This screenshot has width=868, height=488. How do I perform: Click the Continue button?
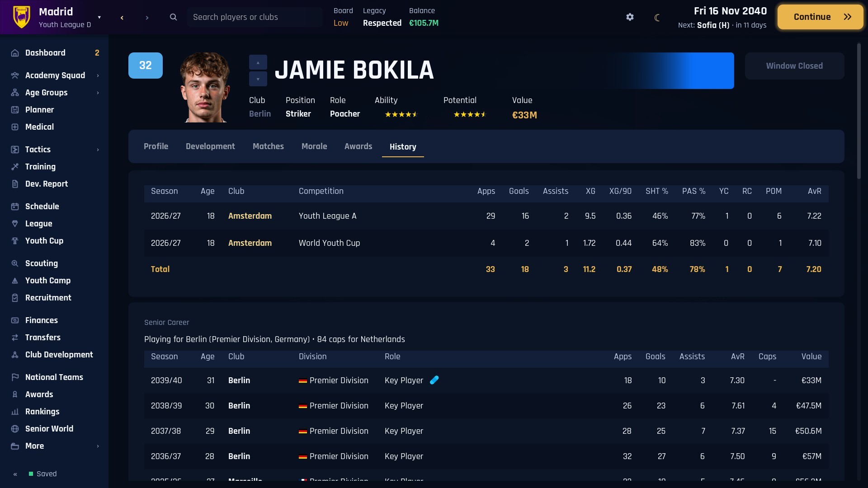820,17
